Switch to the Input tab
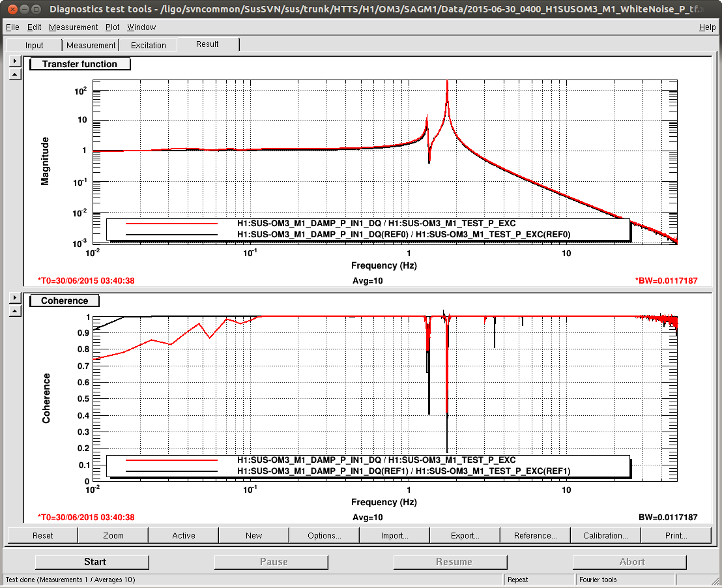The image size is (722, 588). point(34,45)
